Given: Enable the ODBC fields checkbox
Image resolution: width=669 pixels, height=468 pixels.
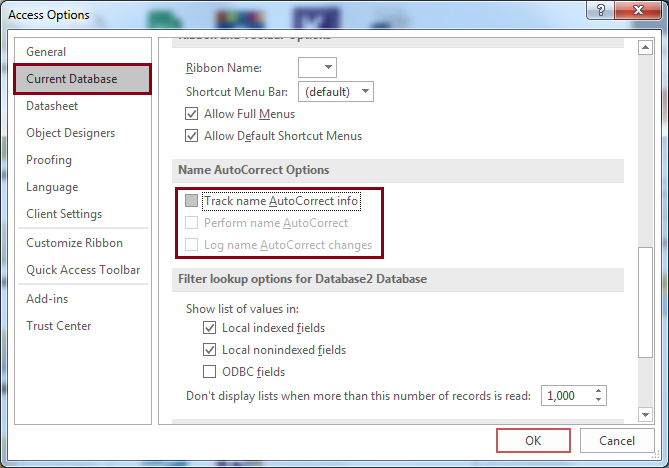Looking at the screenshot, I should coord(209,372).
